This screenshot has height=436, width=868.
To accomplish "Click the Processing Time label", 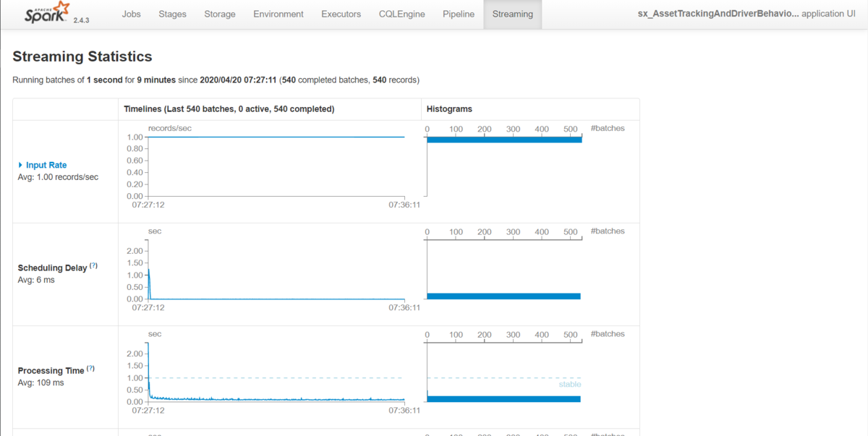I will [x=51, y=371].
